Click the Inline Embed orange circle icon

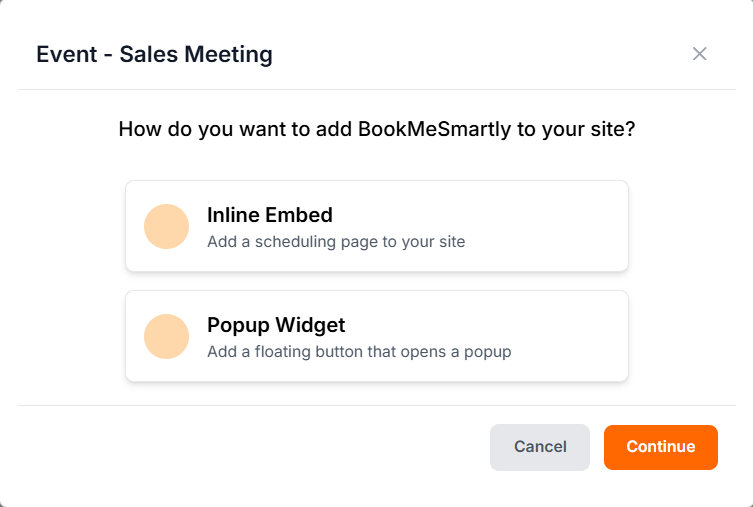[x=167, y=226]
